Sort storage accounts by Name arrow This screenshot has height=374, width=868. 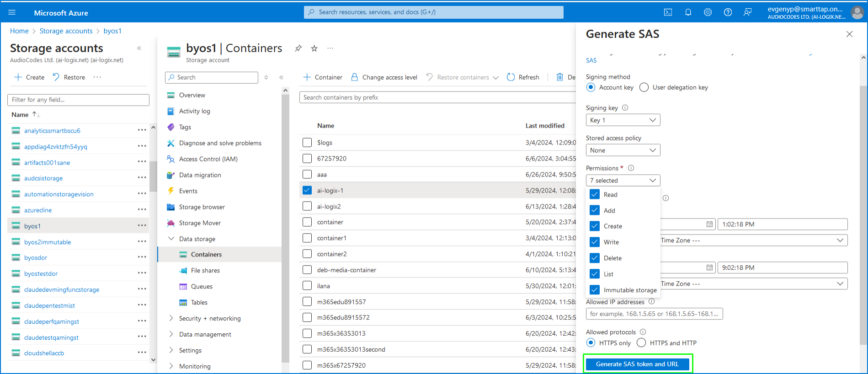pos(36,114)
